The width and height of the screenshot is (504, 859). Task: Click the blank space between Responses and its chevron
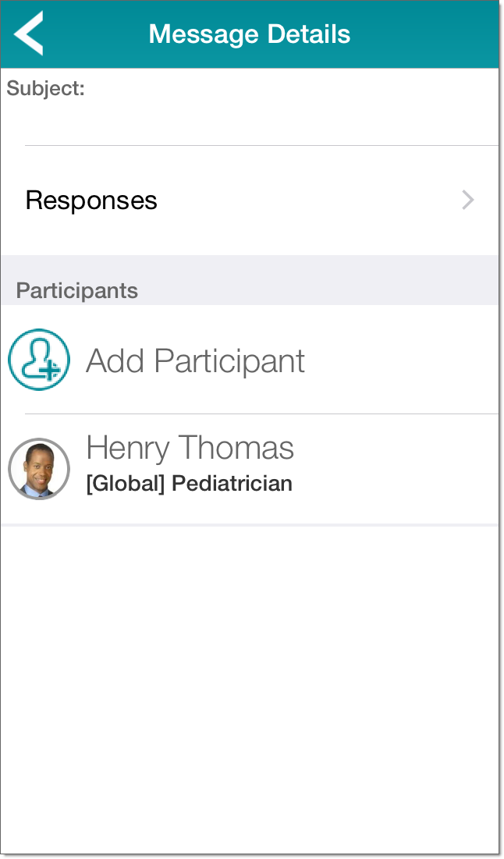(312, 201)
